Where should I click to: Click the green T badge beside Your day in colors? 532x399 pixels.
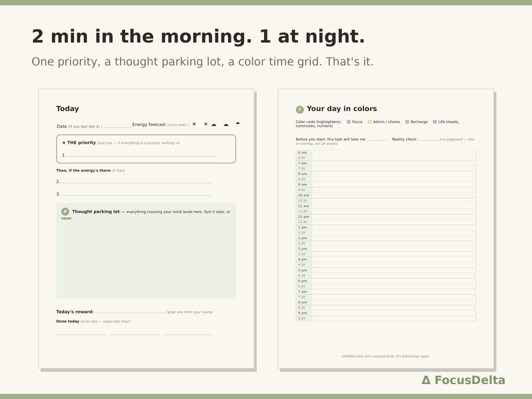(300, 110)
